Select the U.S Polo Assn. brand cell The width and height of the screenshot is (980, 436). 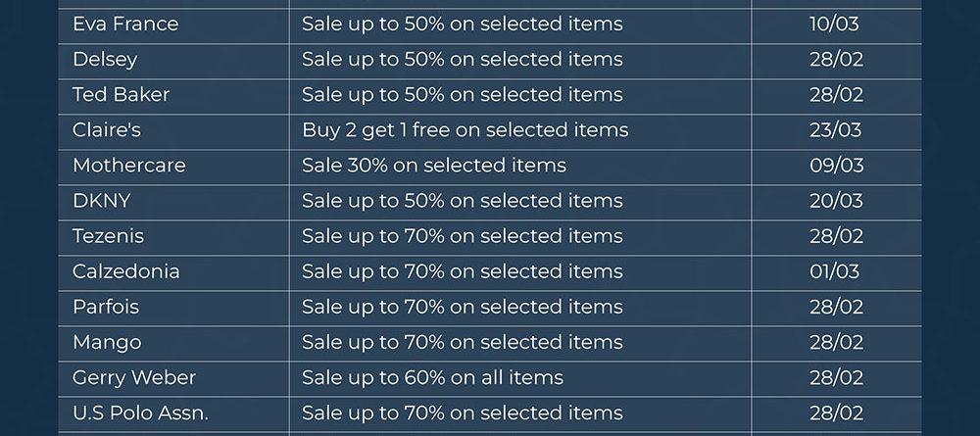pyautogui.click(x=140, y=412)
